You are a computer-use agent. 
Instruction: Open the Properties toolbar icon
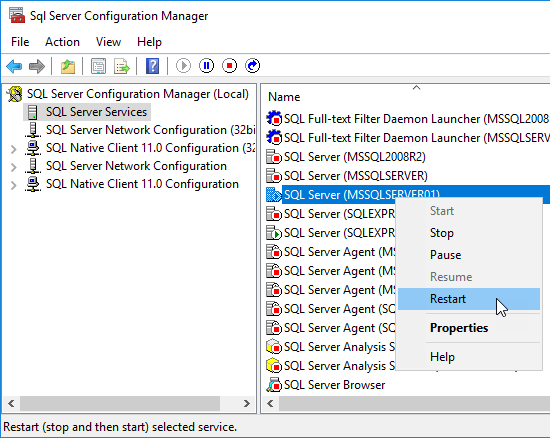coord(99,66)
